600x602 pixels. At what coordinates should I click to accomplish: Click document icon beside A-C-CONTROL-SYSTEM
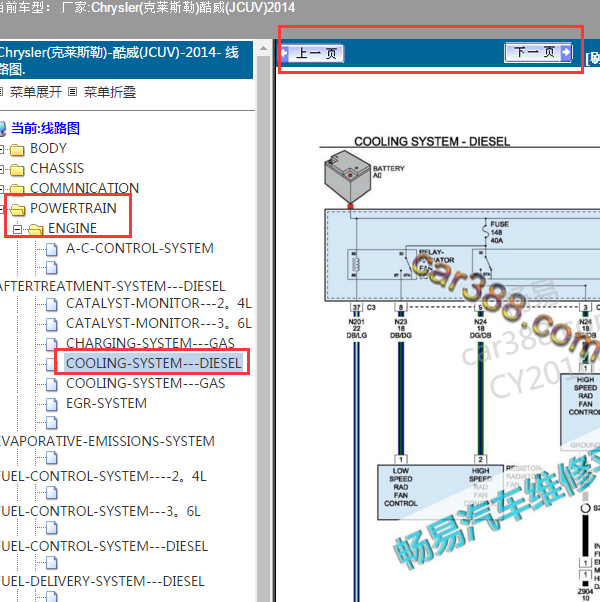[x=51, y=250]
